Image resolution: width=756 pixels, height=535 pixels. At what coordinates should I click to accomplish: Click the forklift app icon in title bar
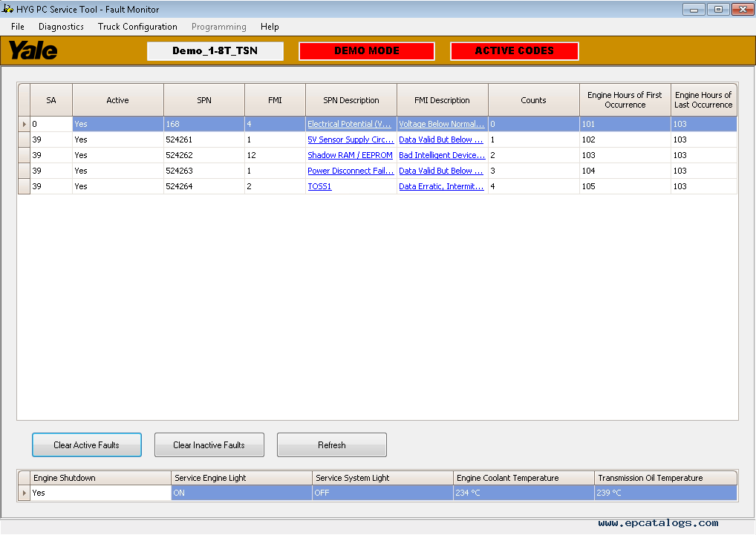8,9
